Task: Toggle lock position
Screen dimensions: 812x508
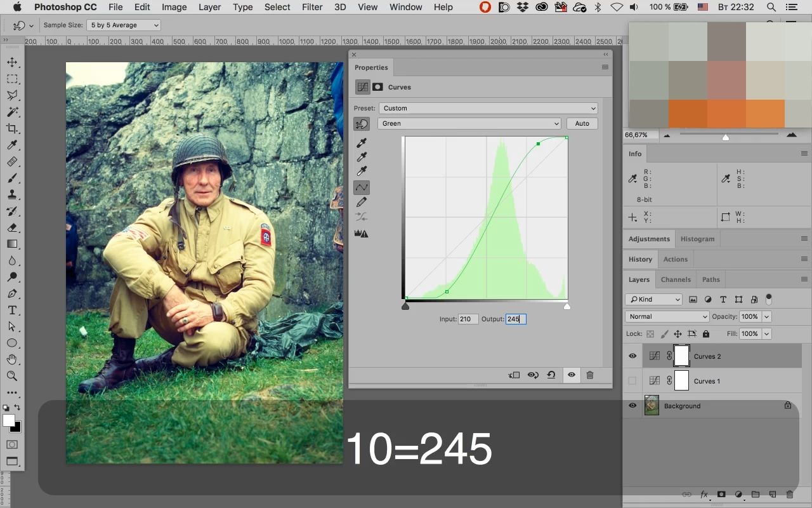Action: (x=678, y=334)
